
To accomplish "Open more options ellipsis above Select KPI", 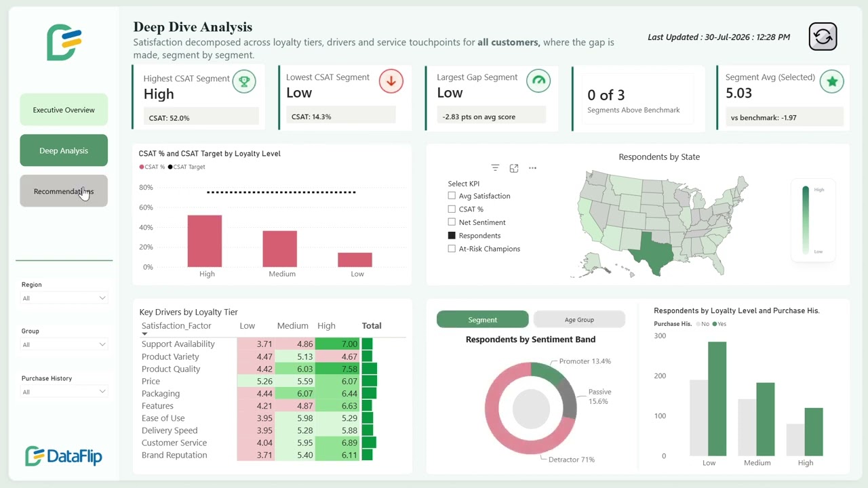I will pyautogui.click(x=532, y=168).
